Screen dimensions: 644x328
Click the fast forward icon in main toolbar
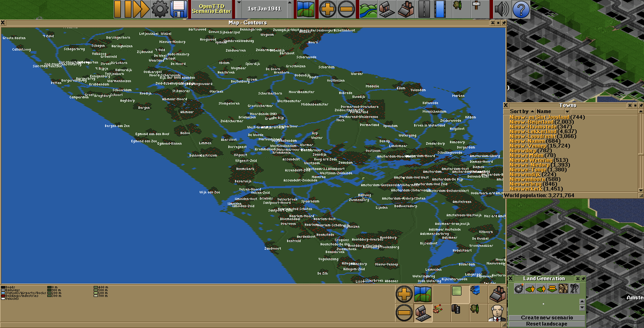click(x=141, y=9)
